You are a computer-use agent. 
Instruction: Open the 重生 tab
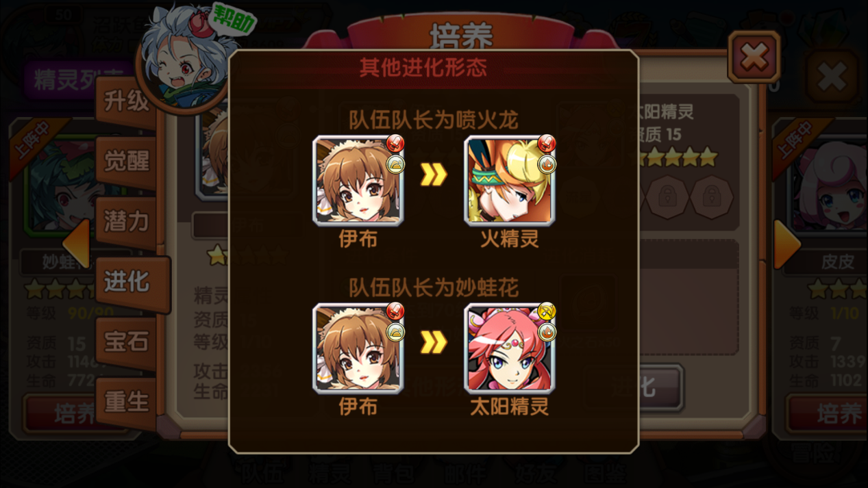[126, 402]
